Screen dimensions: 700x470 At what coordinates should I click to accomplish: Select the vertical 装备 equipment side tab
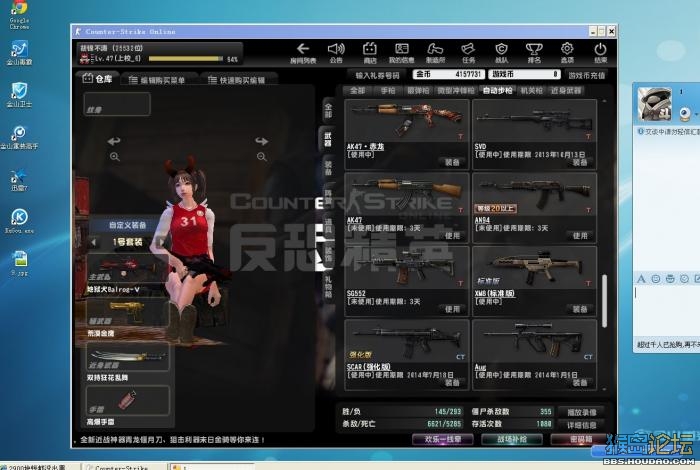(328, 168)
